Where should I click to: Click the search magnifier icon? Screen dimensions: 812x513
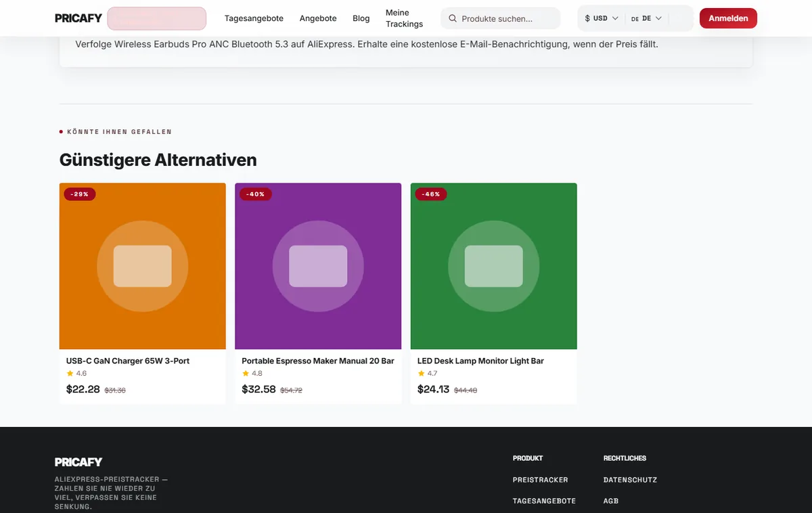(x=453, y=19)
